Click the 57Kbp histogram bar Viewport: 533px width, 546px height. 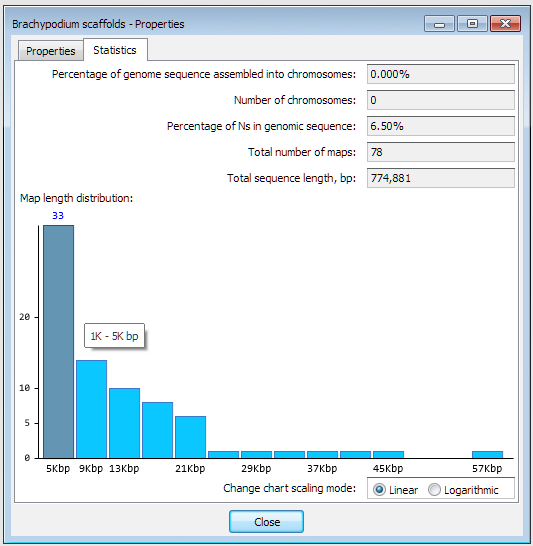487,454
